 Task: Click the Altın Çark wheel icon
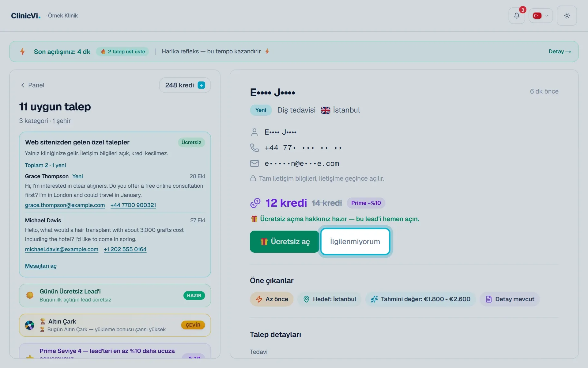tap(30, 325)
